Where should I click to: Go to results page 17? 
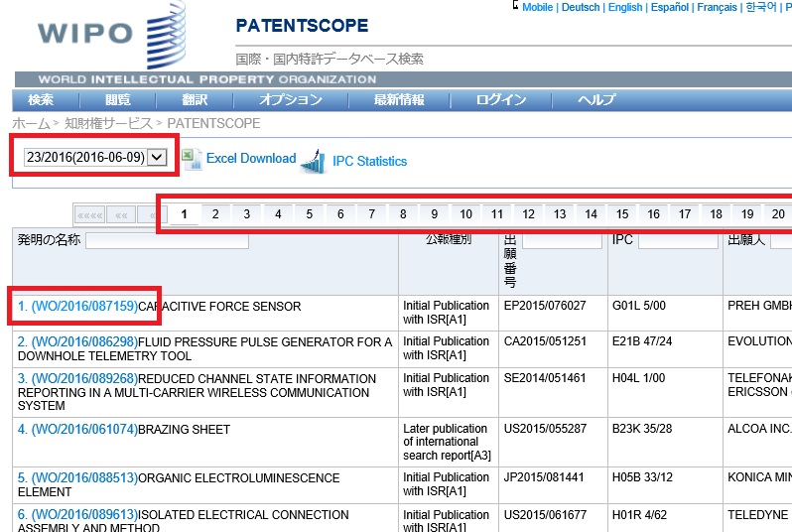click(x=686, y=214)
